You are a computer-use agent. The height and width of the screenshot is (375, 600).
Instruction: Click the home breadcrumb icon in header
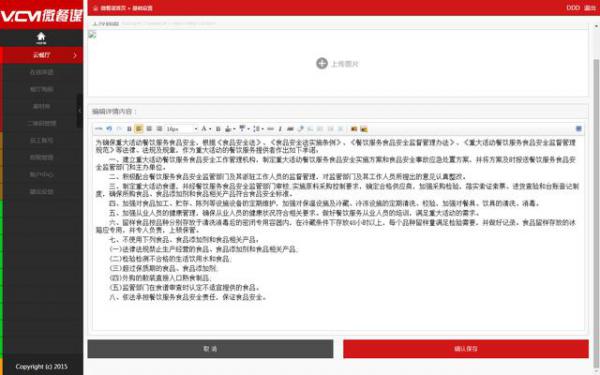point(95,8)
